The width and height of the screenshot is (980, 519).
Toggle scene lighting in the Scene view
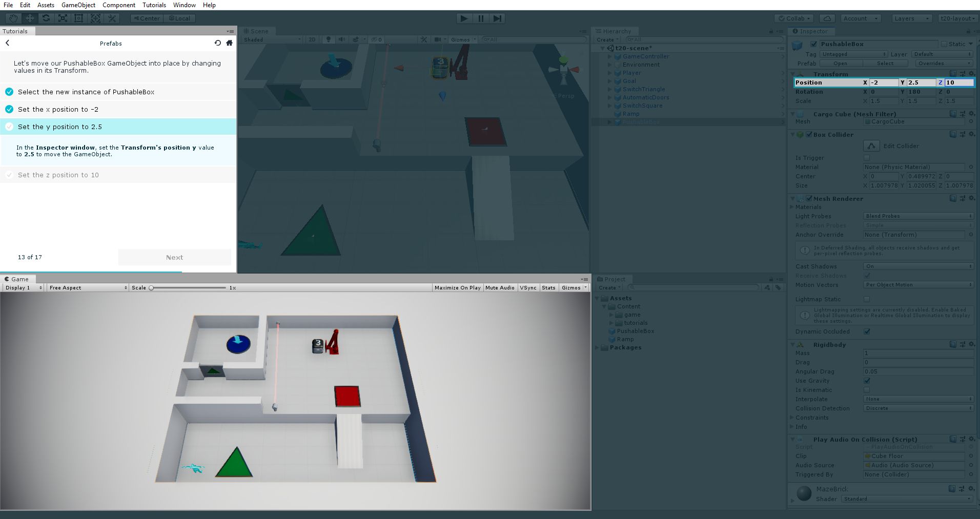(x=329, y=39)
